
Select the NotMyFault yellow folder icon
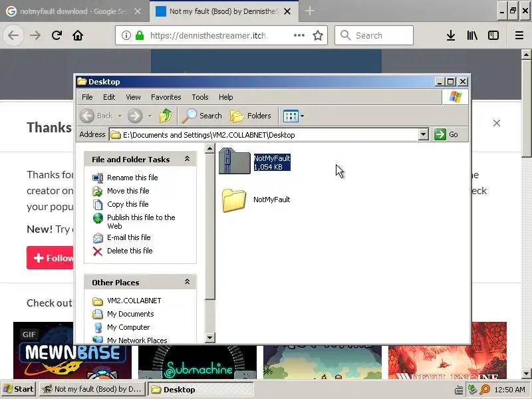234,200
